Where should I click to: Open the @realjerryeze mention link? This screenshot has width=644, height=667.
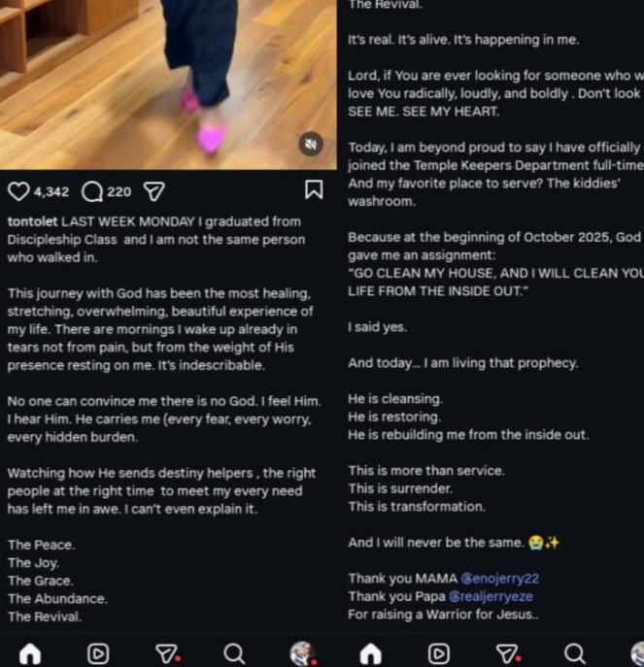click(491, 596)
